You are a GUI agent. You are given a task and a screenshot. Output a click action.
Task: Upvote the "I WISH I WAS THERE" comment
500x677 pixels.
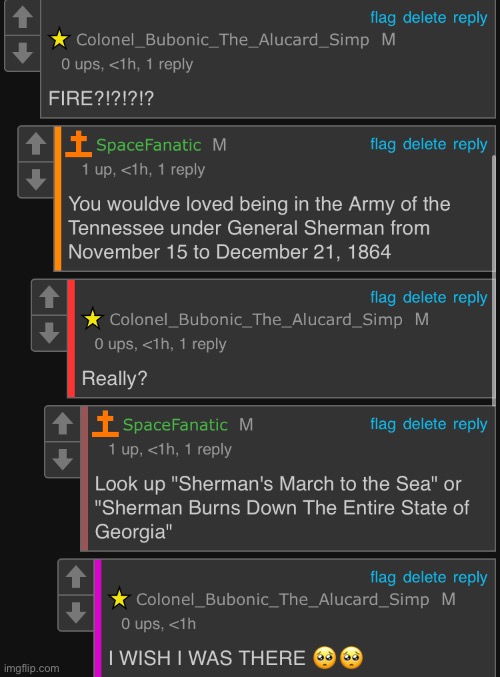tap(76, 577)
